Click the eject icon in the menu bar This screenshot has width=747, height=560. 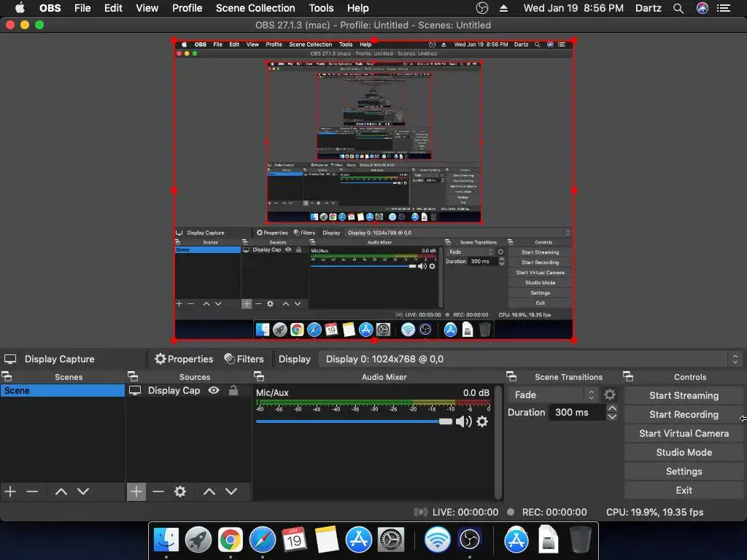(x=503, y=8)
